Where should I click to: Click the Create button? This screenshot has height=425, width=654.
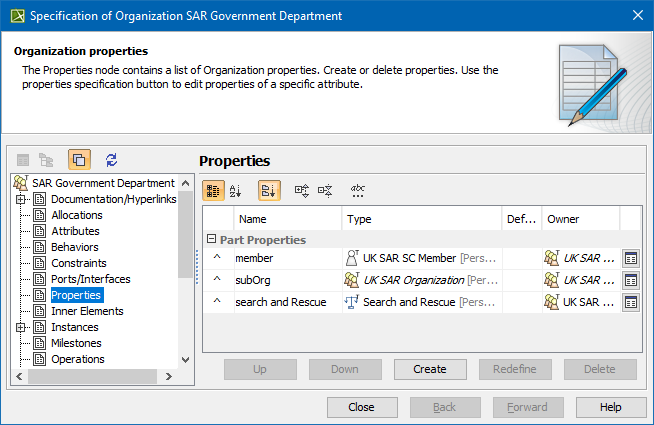click(x=430, y=369)
